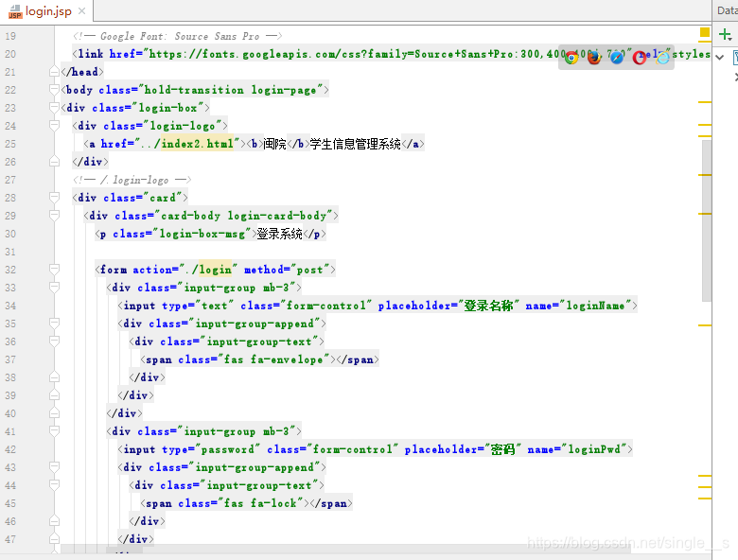This screenshot has height=560, width=738.
Task: Collapse the tree chevron in Database panel
Action: point(720,58)
